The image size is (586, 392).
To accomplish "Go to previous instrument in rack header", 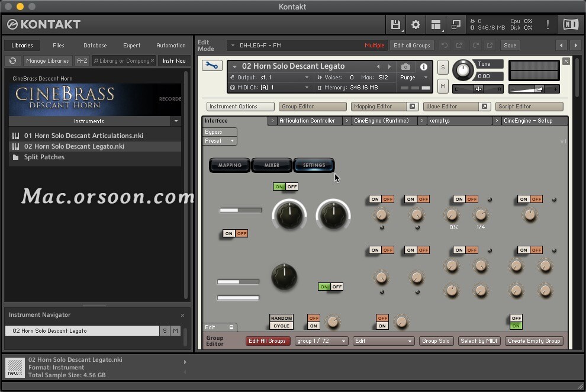I will pos(561,46).
